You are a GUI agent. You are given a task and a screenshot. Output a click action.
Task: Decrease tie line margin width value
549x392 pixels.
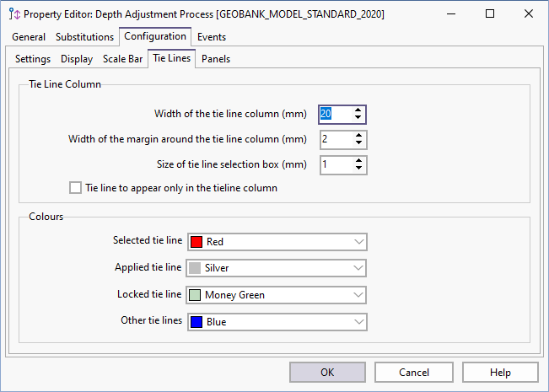358,142
